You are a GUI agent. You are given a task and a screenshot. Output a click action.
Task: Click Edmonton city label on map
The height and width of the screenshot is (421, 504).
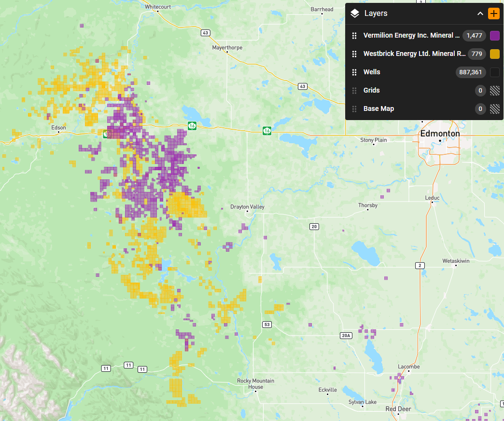[440, 134]
